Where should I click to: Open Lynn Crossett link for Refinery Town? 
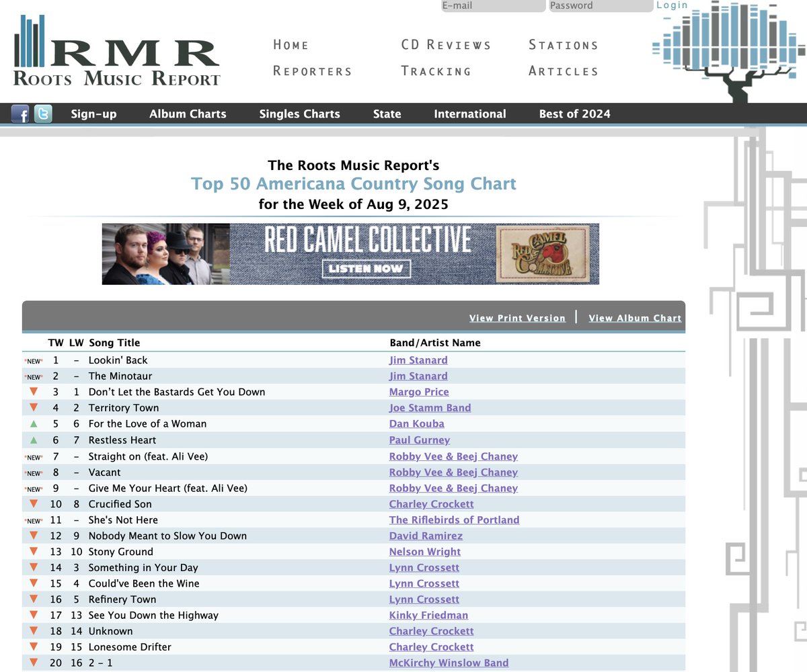424,599
